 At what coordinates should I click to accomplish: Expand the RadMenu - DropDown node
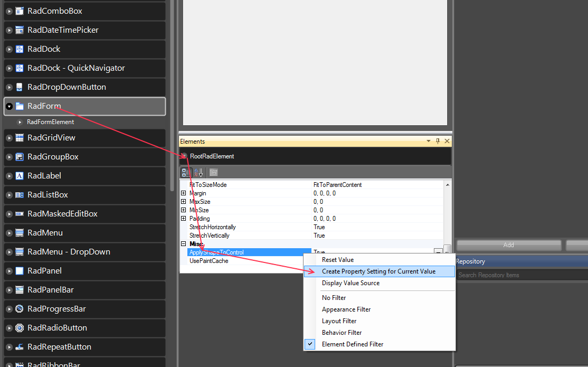(10, 252)
